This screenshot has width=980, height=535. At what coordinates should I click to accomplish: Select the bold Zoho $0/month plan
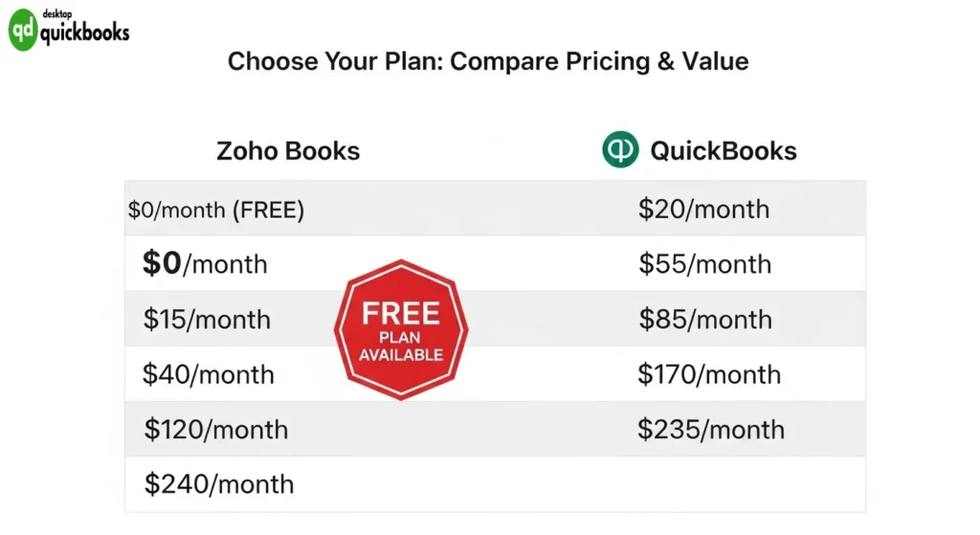click(x=205, y=263)
